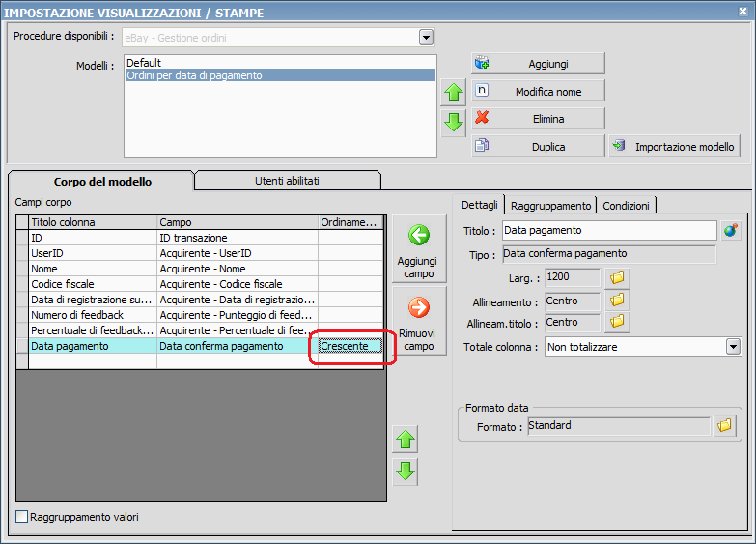Click Aggiungi campo green arrow button
The height and width of the screenshot is (544, 756).
pos(419,248)
